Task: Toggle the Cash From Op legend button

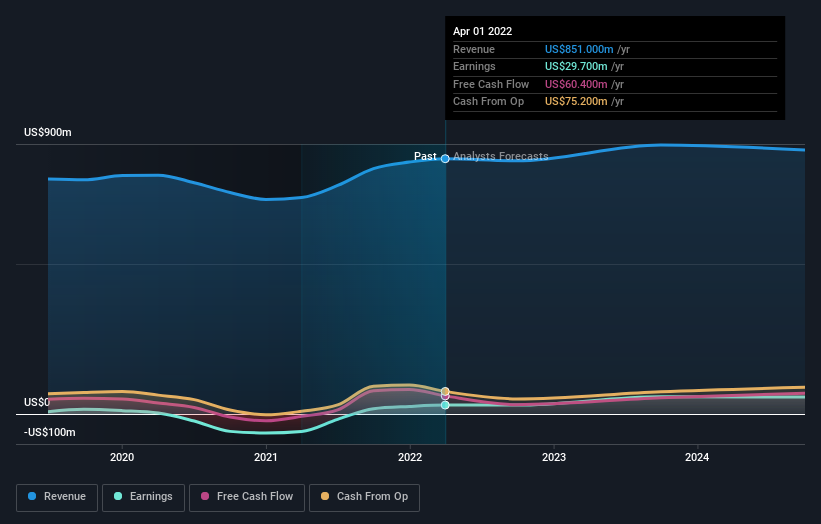Action: [364, 497]
